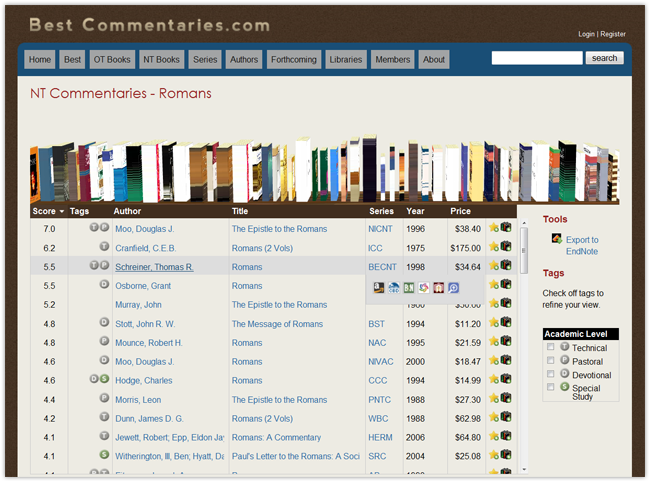Viewport: 650px width, 482px height.
Task: Click the blue magnifier search icon in popup
Action: coord(454,288)
